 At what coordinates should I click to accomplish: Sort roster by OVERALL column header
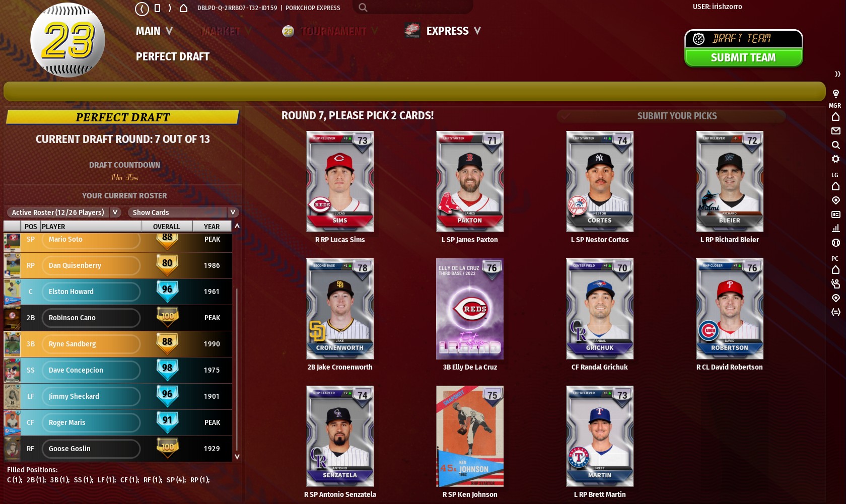pos(167,227)
